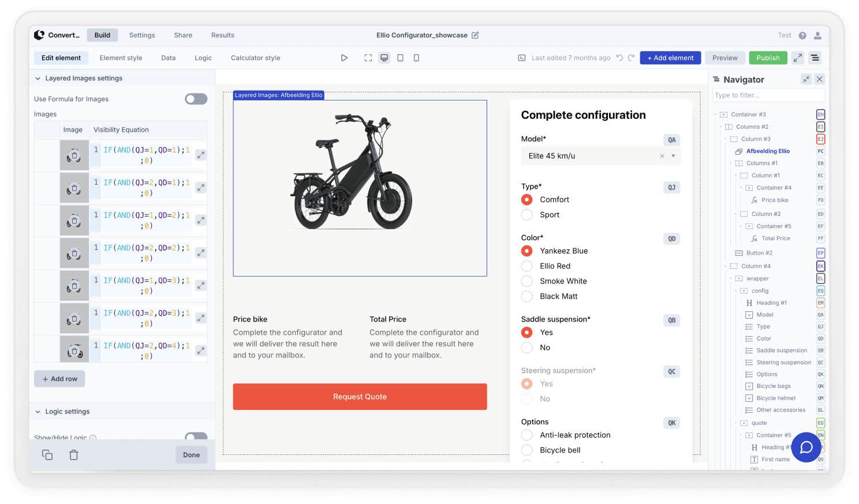Open the Model dropdown arrow

673,156
